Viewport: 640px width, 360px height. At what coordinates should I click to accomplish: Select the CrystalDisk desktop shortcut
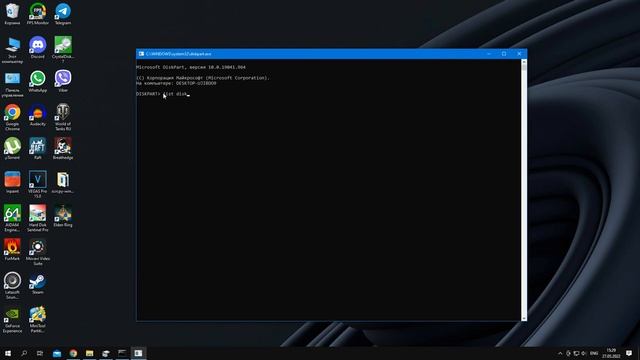[63, 50]
